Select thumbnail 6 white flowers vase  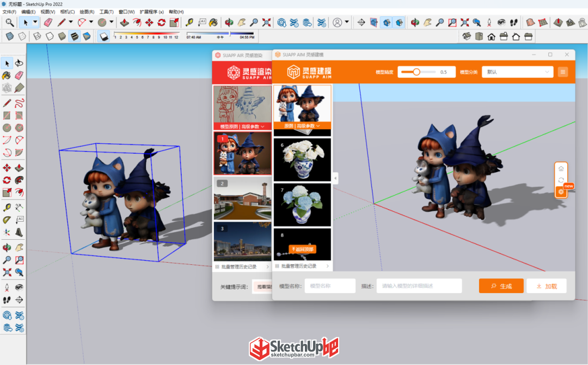[302, 160]
